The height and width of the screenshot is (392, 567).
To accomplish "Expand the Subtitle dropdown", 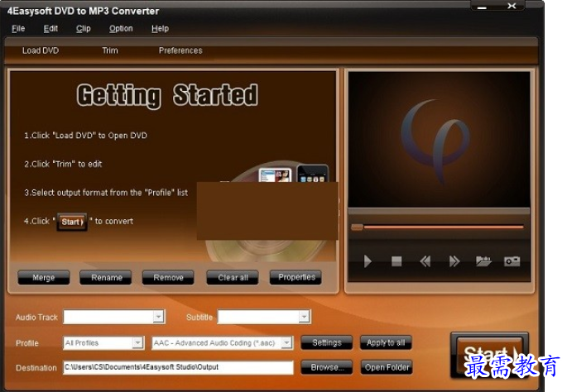I will pos(304,317).
